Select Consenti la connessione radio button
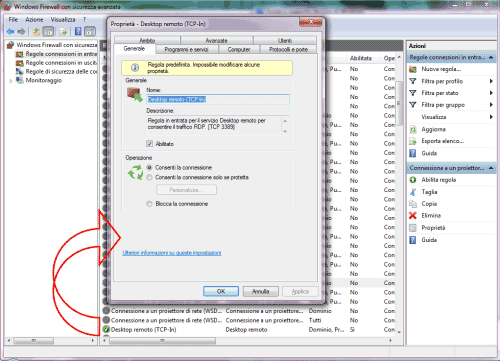 coord(149,167)
